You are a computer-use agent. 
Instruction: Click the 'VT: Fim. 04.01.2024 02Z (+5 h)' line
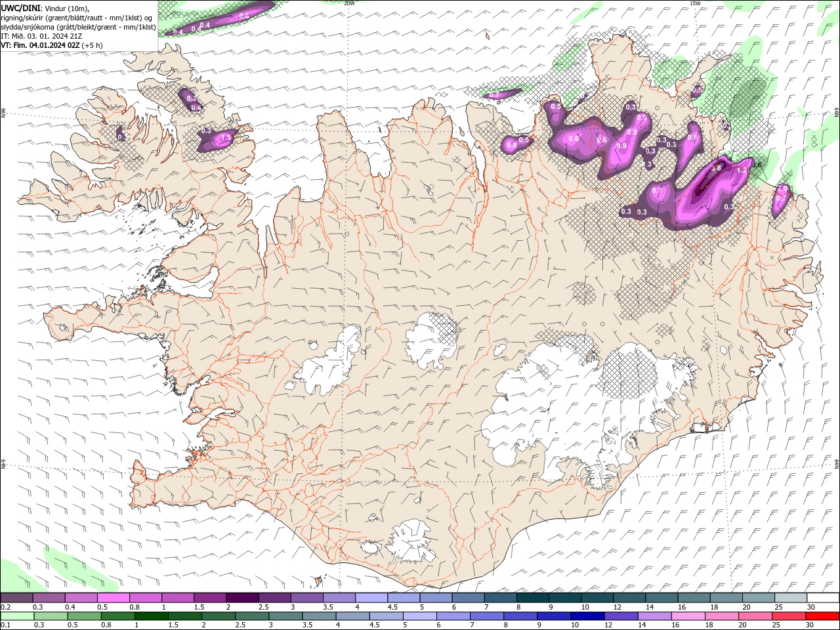click(52, 45)
